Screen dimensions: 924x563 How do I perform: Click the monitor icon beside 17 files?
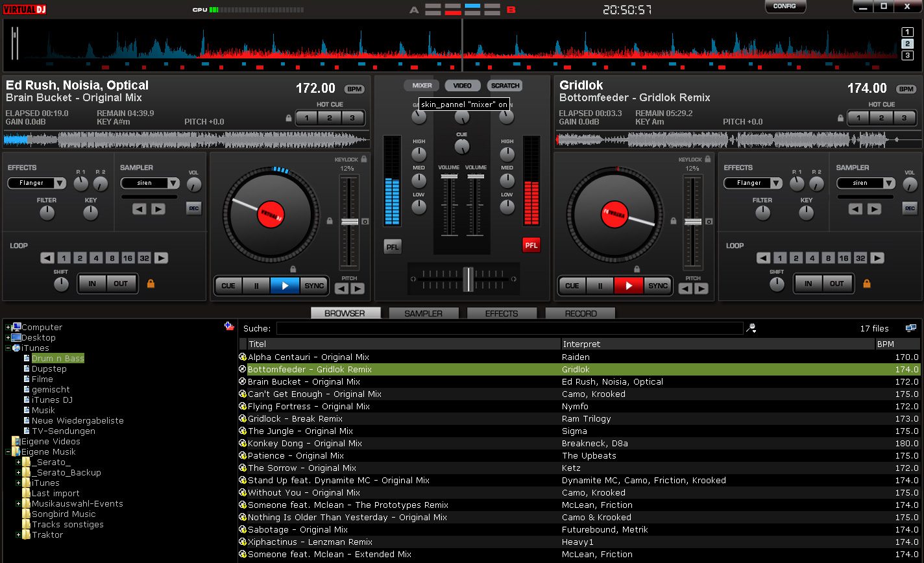pyautogui.click(x=911, y=328)
